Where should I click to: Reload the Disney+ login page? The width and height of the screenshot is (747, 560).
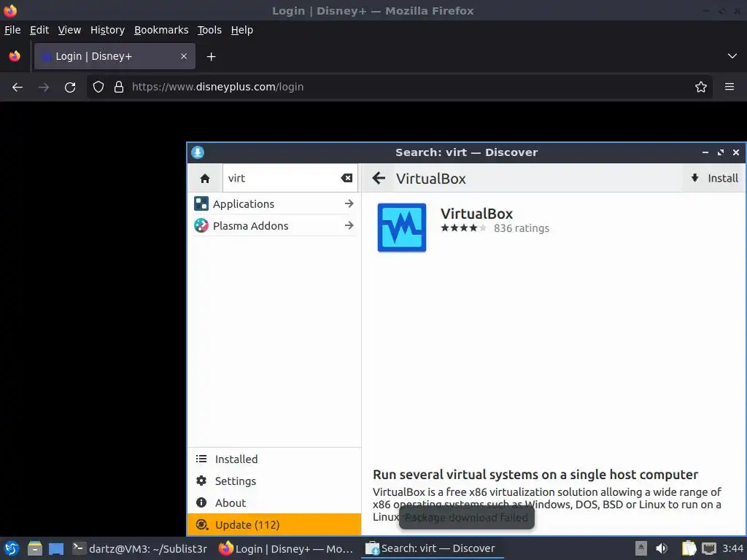coord(70,87)
